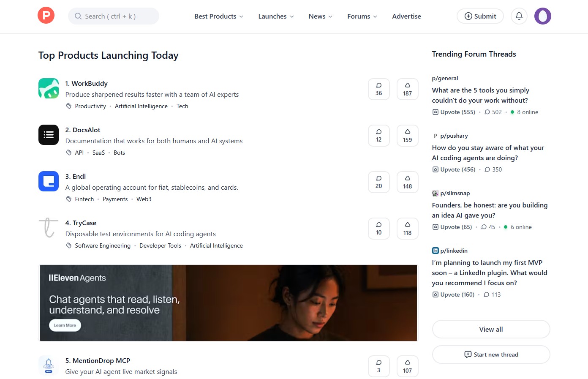Open the Founders be honest thread
This screenshot has width=588, height=379.
(x=490, y=210)
